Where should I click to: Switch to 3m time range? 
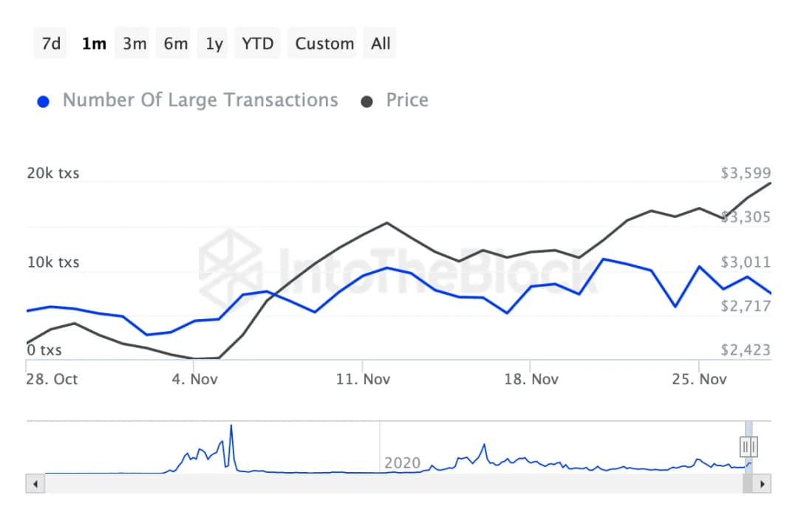tap(134, 44)
